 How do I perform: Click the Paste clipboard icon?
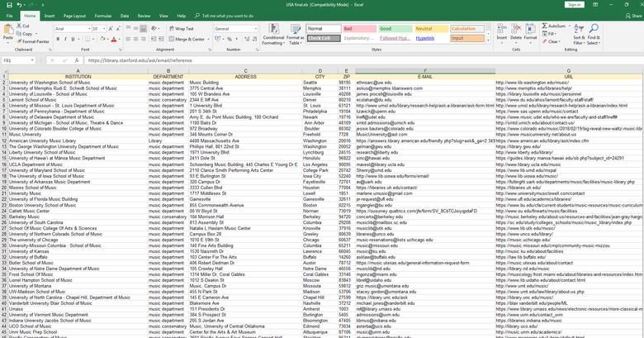coord(7,30)
